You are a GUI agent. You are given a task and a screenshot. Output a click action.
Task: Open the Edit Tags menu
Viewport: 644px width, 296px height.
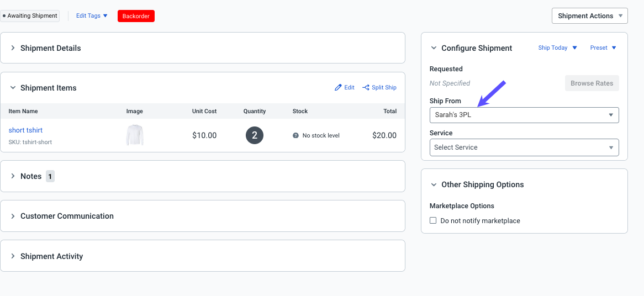tap(92, 16)
